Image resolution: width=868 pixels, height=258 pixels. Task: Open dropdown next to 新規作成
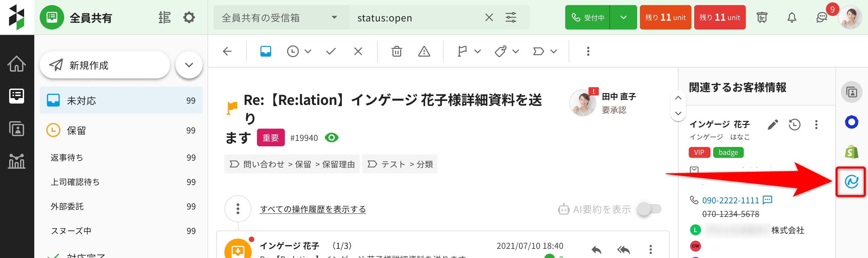(x=189, y=65)
